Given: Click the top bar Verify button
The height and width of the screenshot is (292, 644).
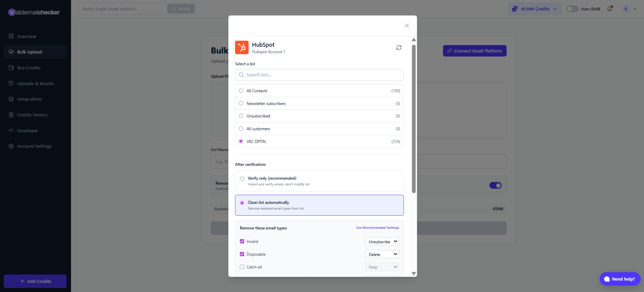Looking at the screenshot, I should pyautogui.click(x=181, y=9).
